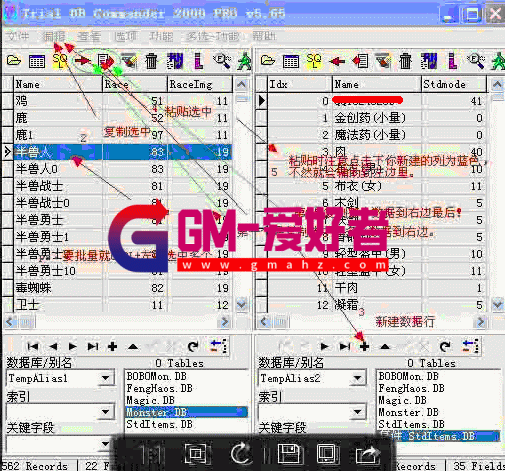Image resolution: width=505 pixels, height=471 pixels.
Task: Click the rotate icon in bottom overlay bar
Action: [241, 453]
